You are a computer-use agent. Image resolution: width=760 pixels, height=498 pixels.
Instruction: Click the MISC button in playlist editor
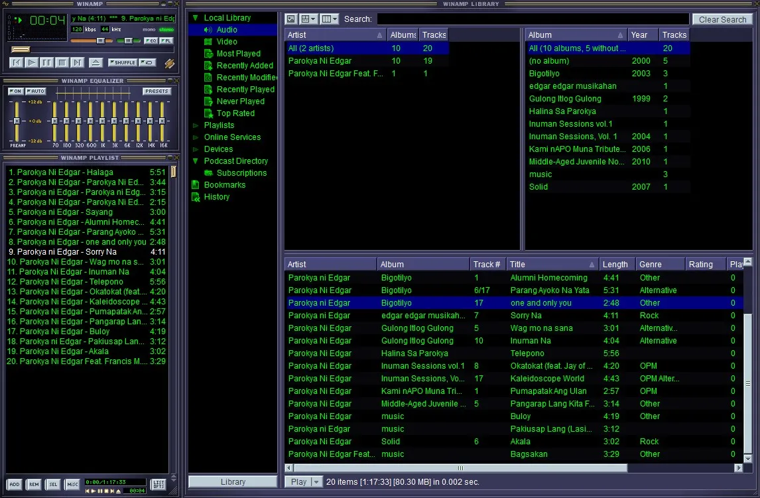coord(72,484)
